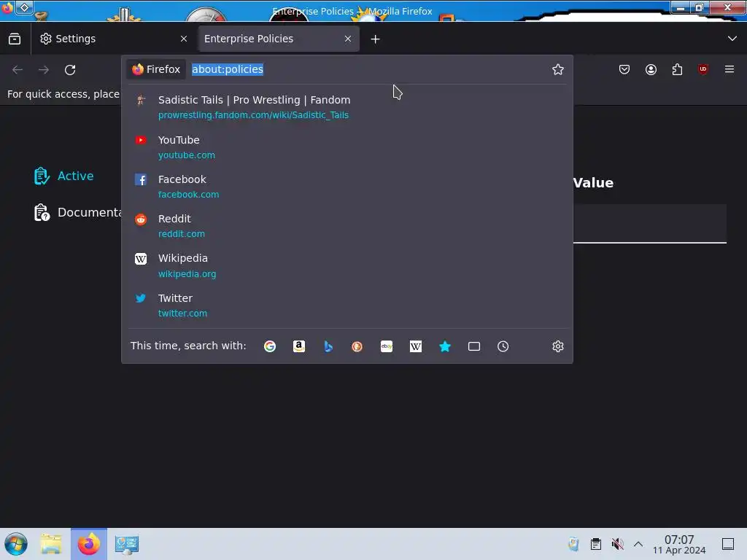
Task: Reload the current page
Action: click(70, 70)
